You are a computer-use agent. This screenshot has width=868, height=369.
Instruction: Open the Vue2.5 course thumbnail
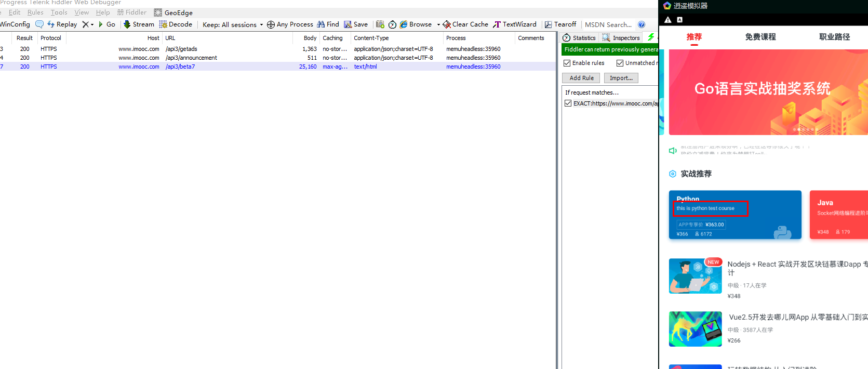695,329
